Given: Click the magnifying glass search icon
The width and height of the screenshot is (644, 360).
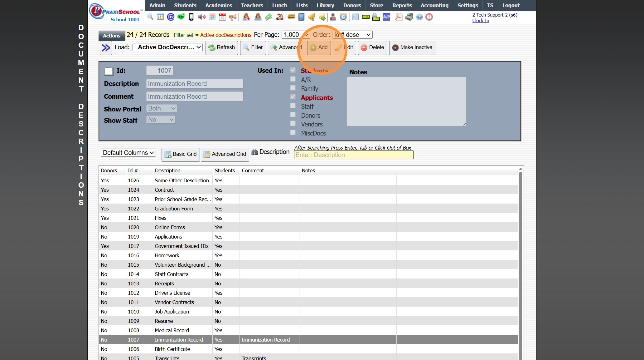Looking at the screenshot, I should [150, 17].
